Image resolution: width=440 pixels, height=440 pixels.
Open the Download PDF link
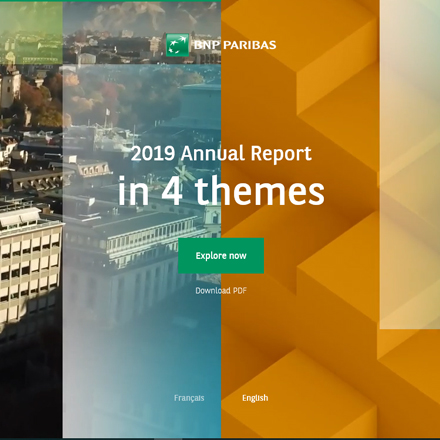point(221,291)
